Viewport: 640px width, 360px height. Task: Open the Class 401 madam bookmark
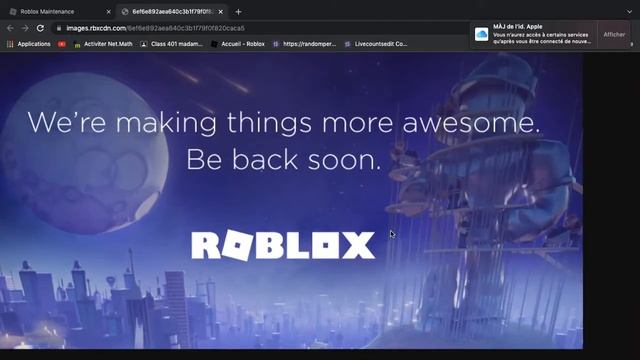(x=172, y=44)
